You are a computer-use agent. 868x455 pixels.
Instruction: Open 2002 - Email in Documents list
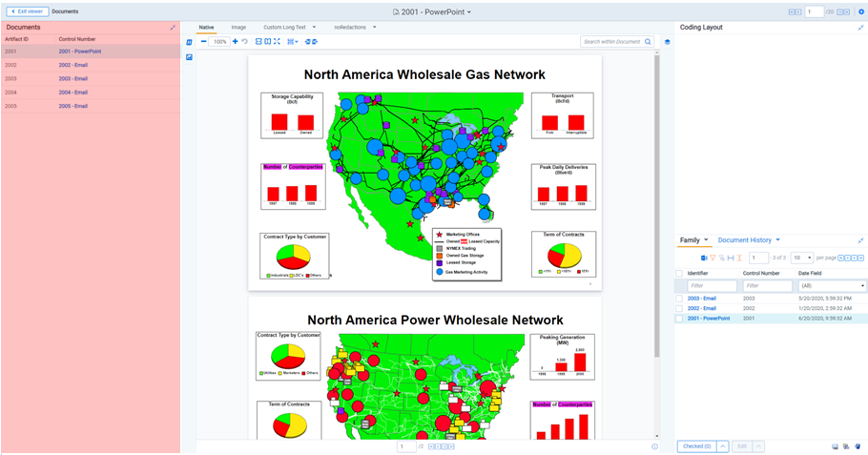(x=73, y=65)
